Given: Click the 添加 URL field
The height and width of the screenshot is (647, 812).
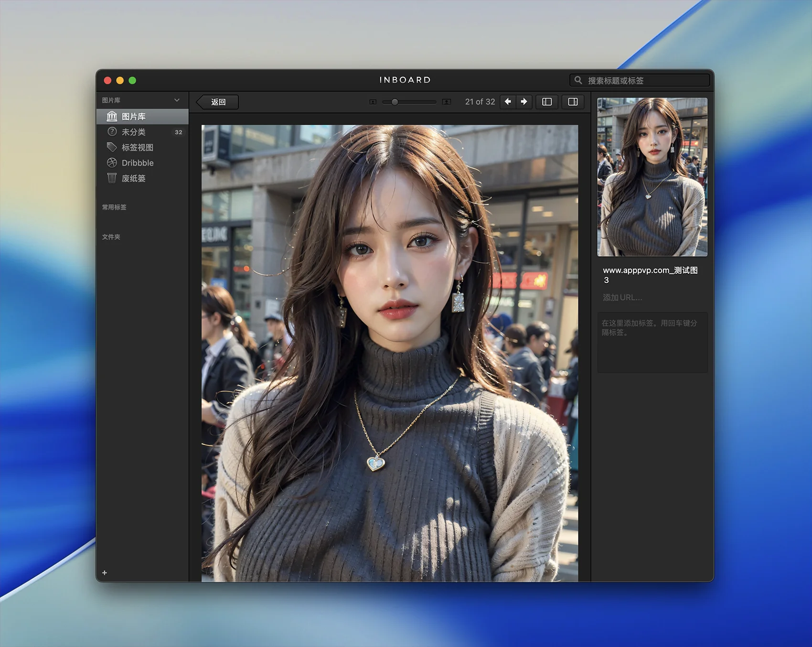Looking at the screenshot, I should [622, 297].
